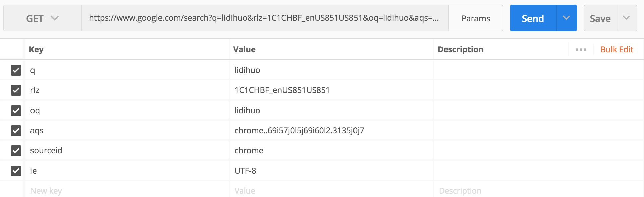Screen dimensions: 644x197
Task: Click the Save button
Action: point(600,18)
